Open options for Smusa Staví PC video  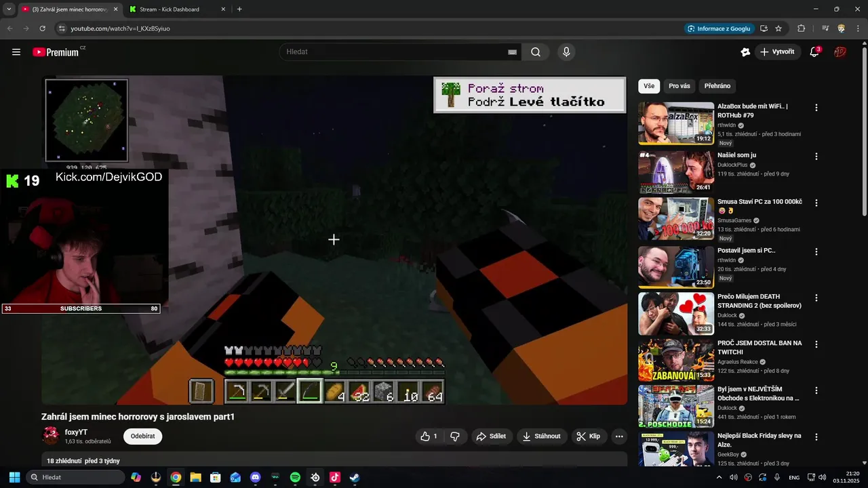coord(816,203)
